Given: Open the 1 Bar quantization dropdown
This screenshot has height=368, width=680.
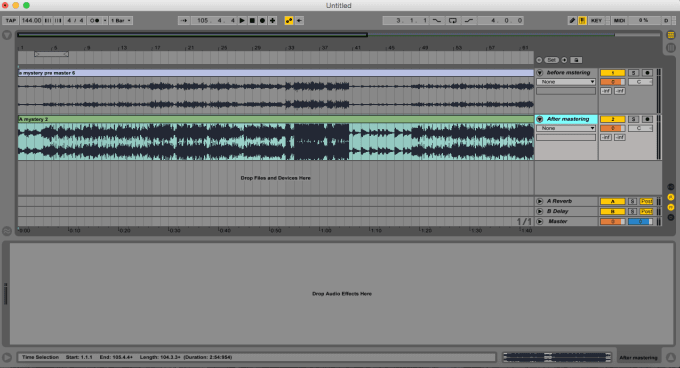Looking at the screenshot, I should (121, 20).
